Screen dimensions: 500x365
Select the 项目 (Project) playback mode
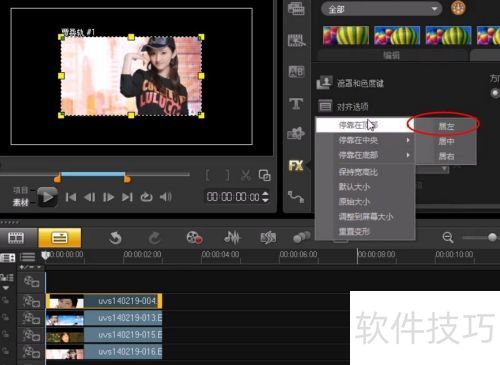pos(20,190)
